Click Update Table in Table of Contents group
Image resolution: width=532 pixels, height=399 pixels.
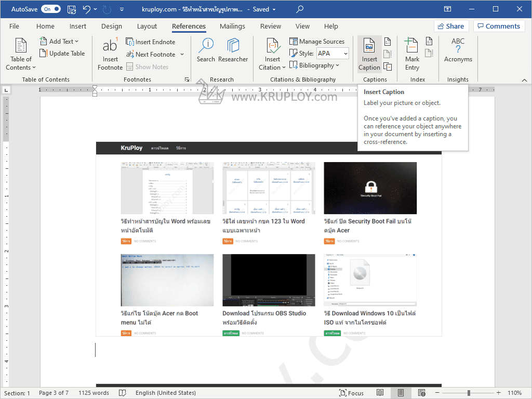pyautogui.click(x=62, y=54)
